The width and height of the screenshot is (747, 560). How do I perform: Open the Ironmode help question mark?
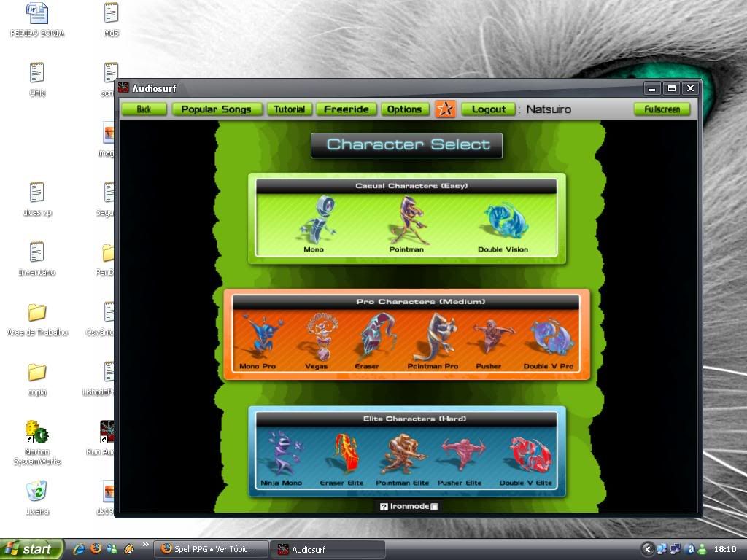pyautogui.click(x=384, y=507)
